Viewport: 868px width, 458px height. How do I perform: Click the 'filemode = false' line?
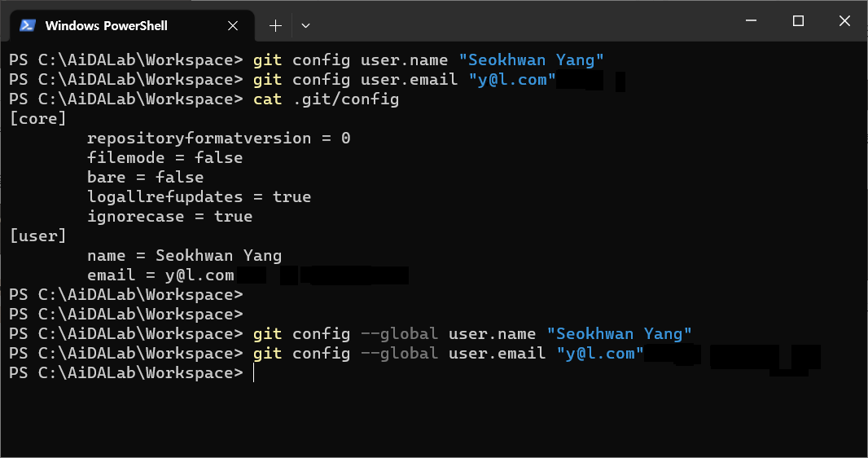[x=165, y=158]
